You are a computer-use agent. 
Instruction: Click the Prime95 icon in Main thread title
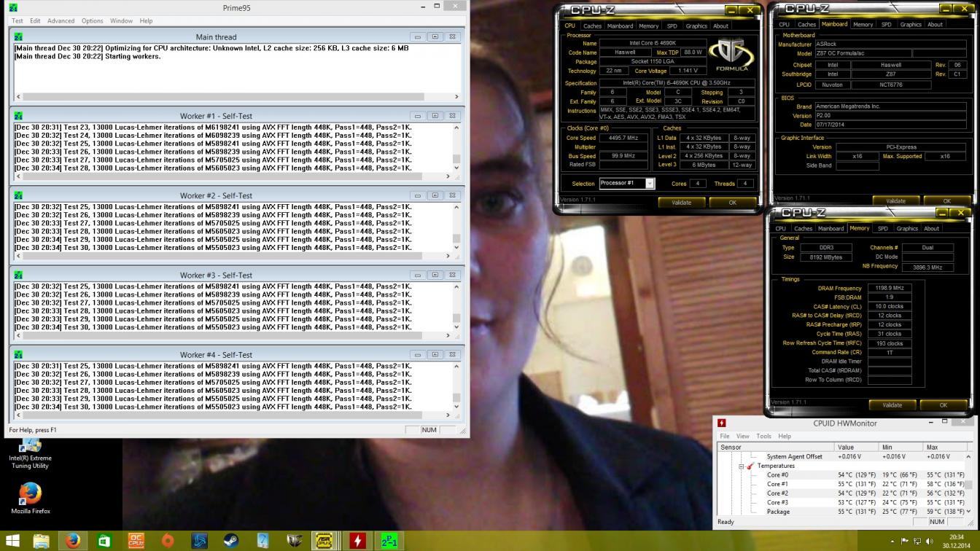(x=18, y=36)
